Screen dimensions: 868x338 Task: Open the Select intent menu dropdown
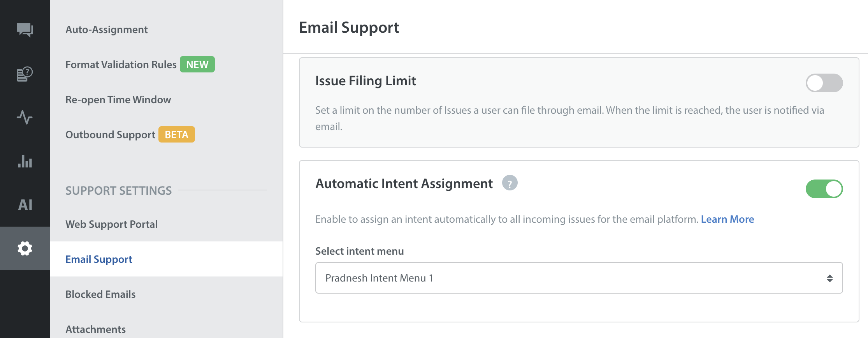point(578,278)
